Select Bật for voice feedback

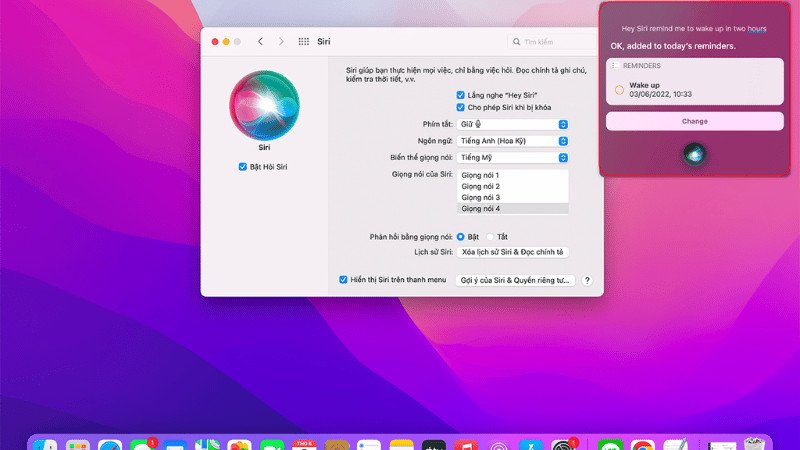pos(460,237)
